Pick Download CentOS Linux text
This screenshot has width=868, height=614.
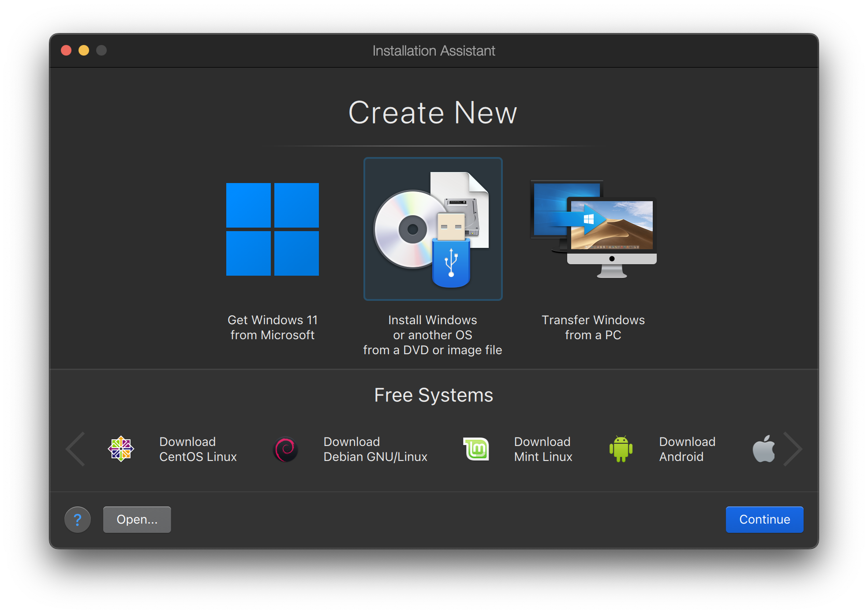[x=198, y=449]
